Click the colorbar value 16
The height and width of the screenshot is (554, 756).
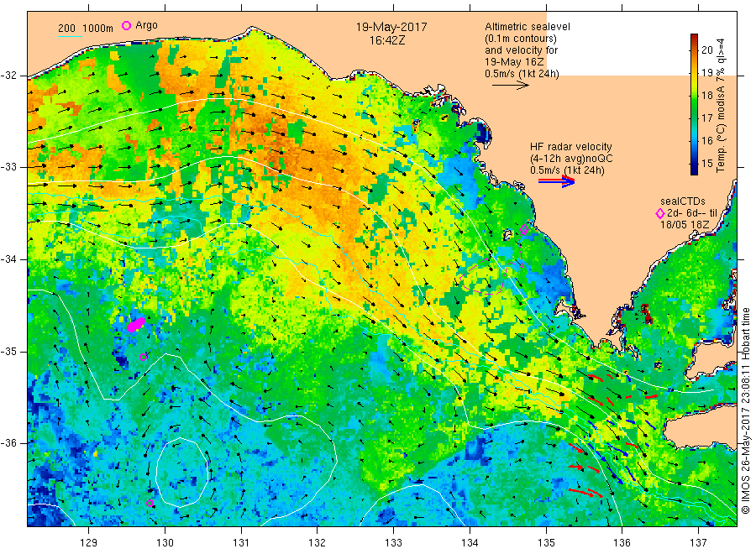point(706,141)
